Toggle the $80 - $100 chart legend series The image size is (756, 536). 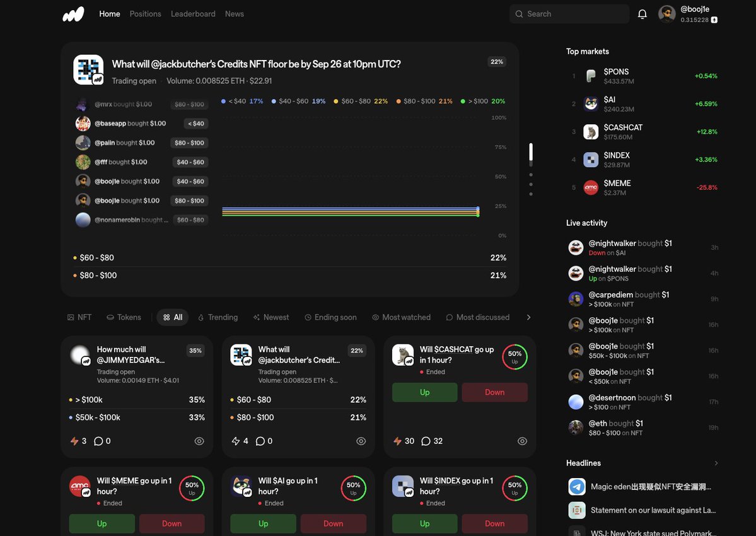424,102
